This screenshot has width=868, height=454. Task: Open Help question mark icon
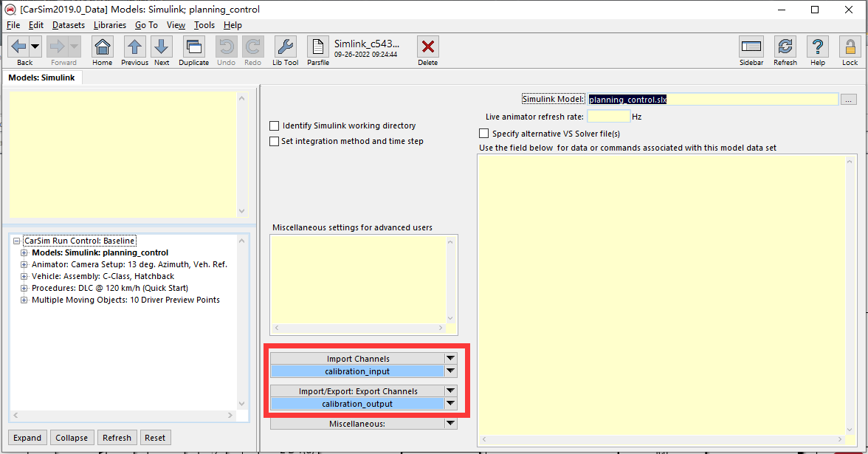tap(818, 47)
